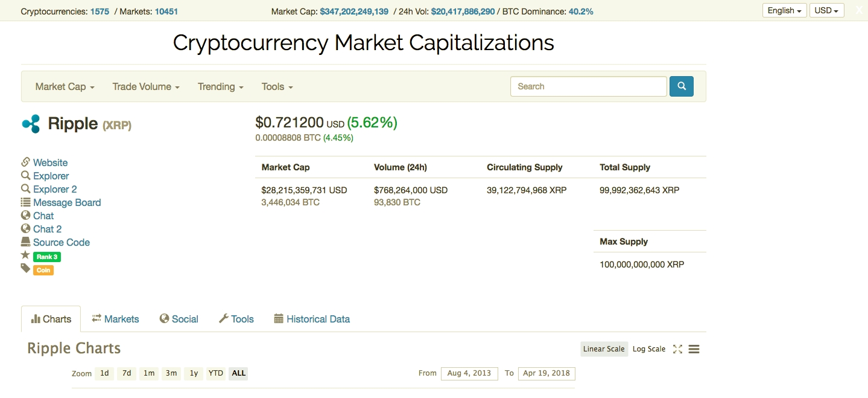Set chart zoom to YTD
This screenshot has height=398, width=868.
pos(216,373)
